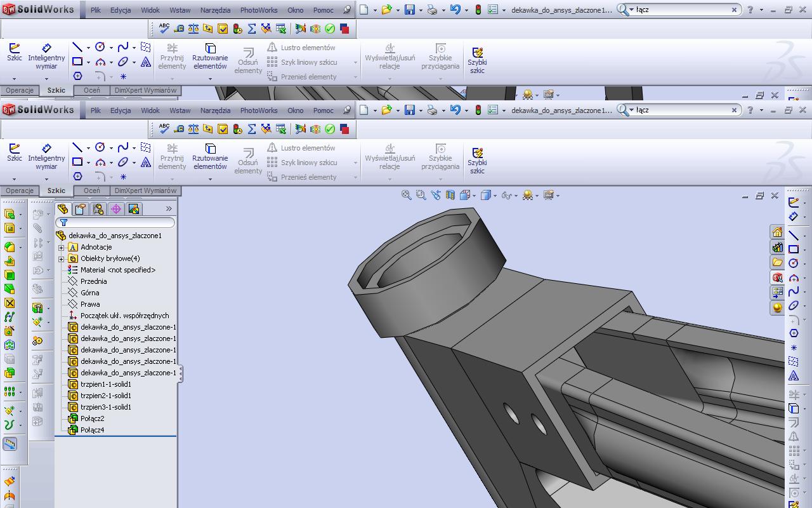This screenshot has width=812, height=508.
Task: Toggle Section View in the heads-up toolbar
Action: pos(450,196)
